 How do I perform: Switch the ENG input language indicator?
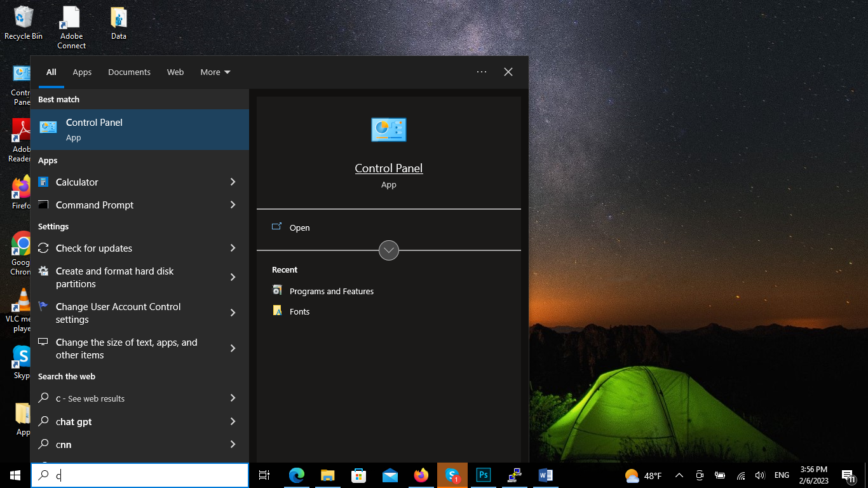782,475
